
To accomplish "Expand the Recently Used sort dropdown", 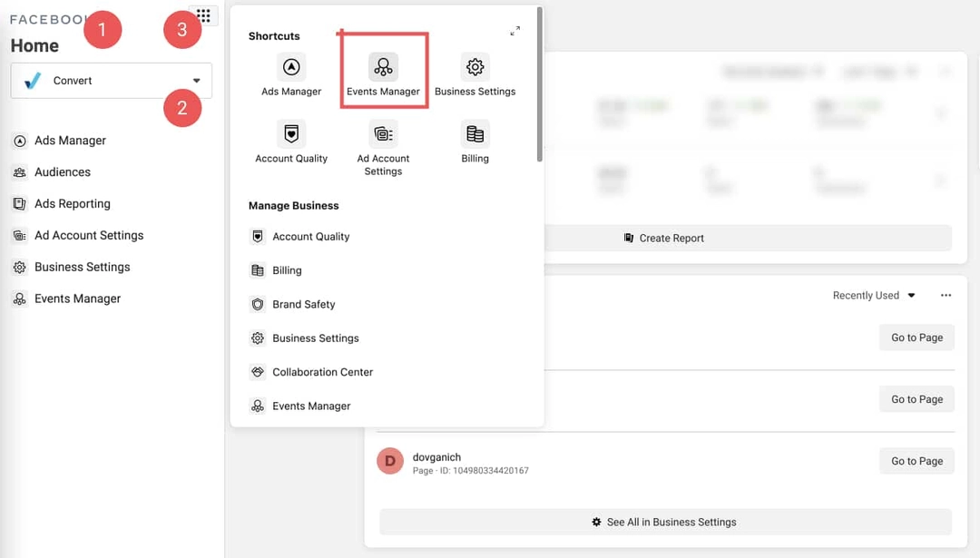I will tap(874, 296).
